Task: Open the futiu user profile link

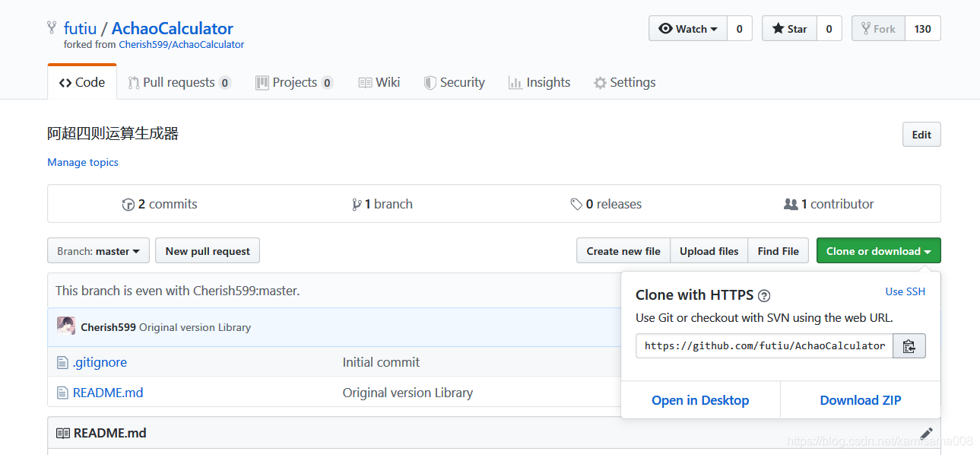Action: click(80, 29)
